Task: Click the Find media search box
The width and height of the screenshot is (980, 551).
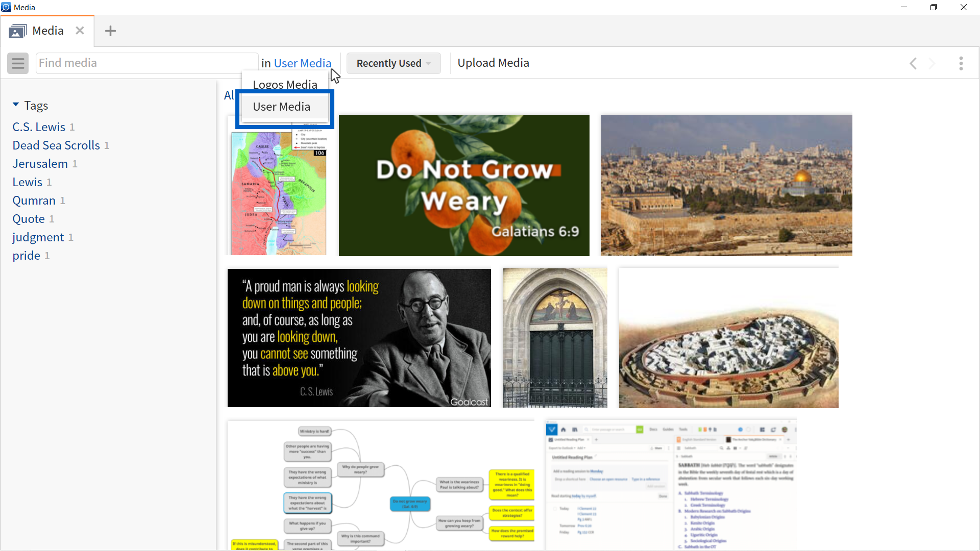Action: click(147, 63)
